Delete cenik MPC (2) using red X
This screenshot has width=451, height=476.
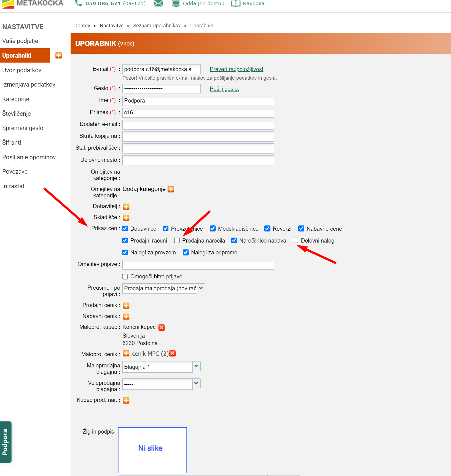173,354
